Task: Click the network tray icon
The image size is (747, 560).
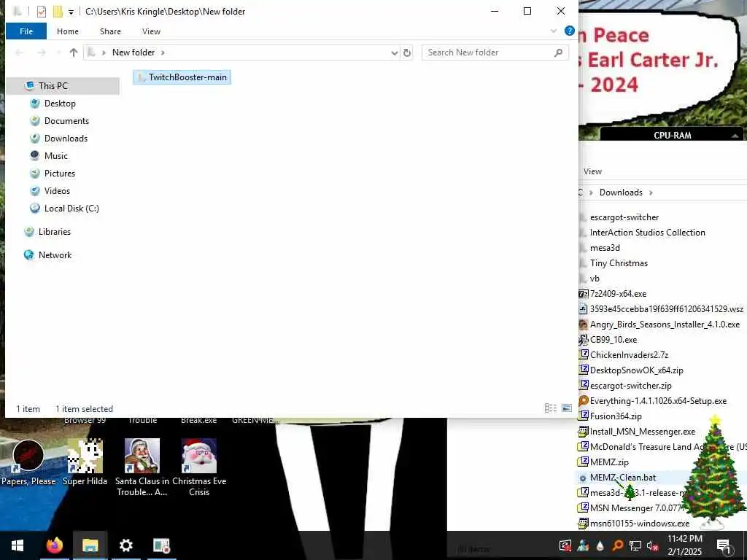Action: (x=635, y=545)
